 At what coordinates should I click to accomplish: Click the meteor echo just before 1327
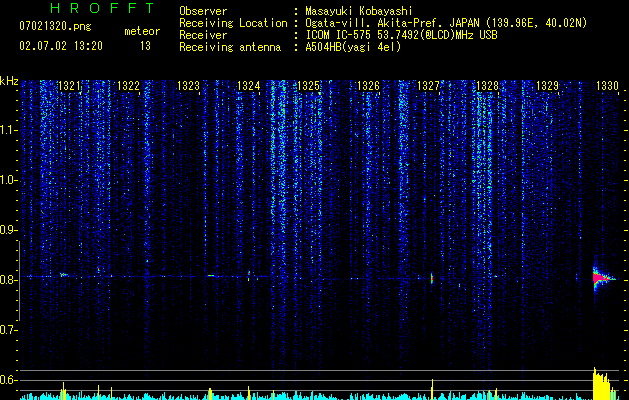coord(432,278)
